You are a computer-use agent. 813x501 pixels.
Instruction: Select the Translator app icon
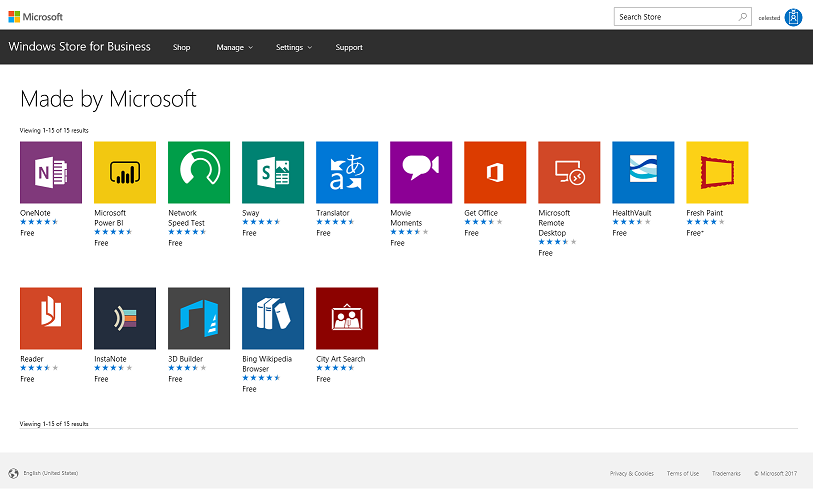(347, 172)
